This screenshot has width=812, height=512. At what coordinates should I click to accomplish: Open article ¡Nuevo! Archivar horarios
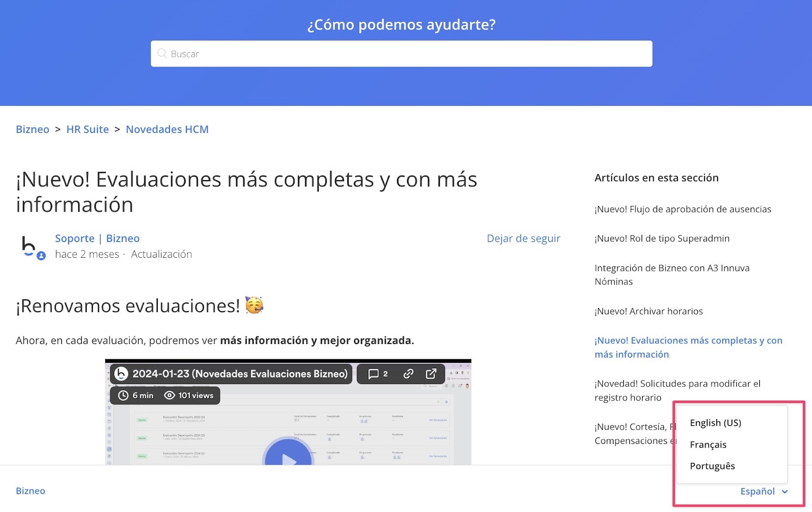(x=649, y=311)
